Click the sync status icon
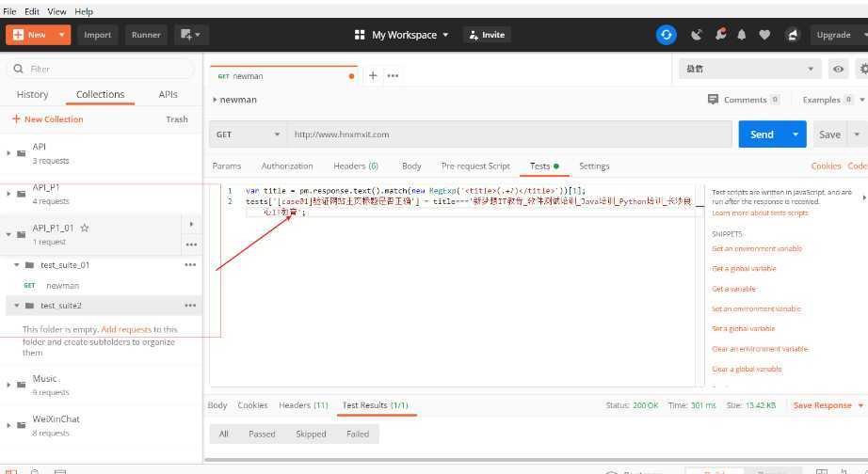868x474 pixels. coord(666,35)
